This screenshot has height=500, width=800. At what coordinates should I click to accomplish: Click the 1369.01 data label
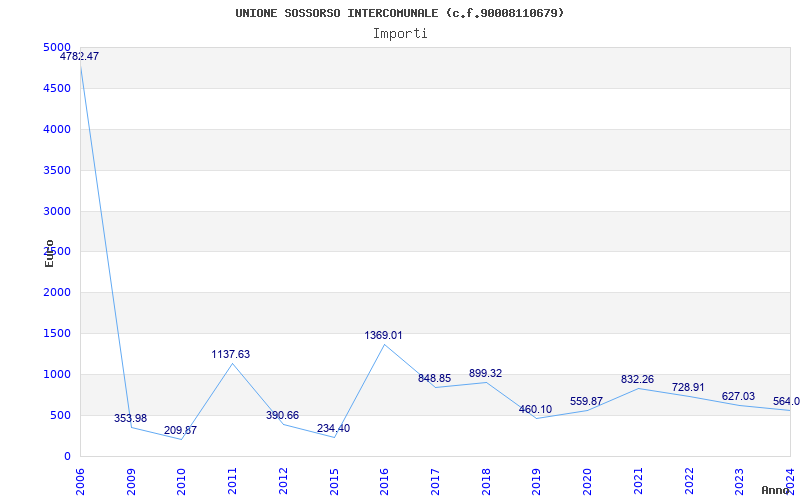click(383, 335)
